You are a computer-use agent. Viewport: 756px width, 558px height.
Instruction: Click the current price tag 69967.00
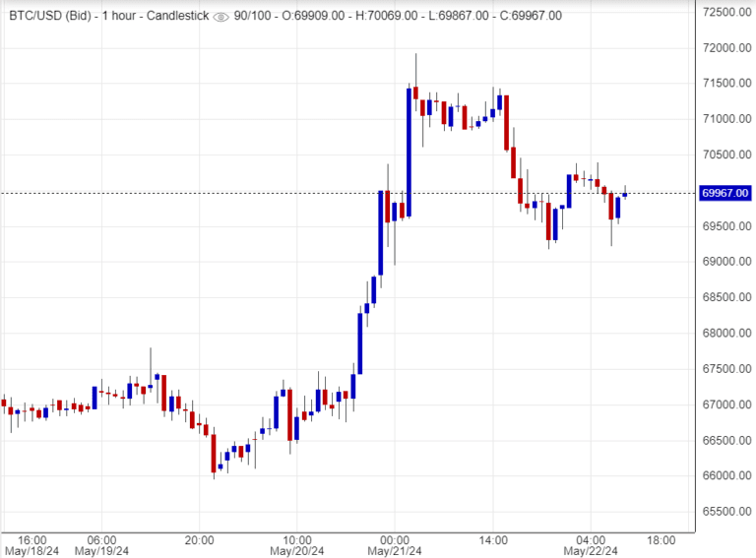pos(725,193)
